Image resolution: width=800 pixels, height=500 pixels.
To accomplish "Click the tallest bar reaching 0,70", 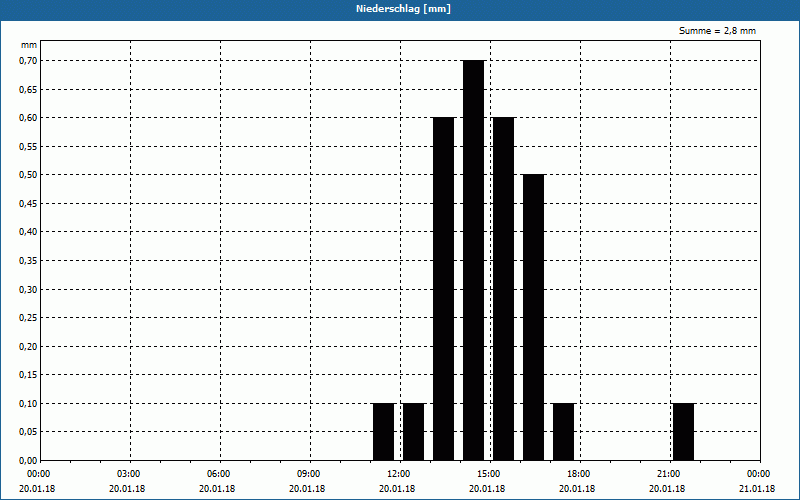I will click(x=473, y=260).
